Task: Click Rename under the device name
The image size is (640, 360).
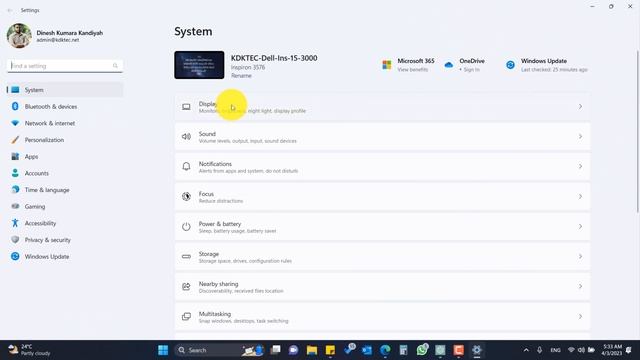Action: coord(241,76)
